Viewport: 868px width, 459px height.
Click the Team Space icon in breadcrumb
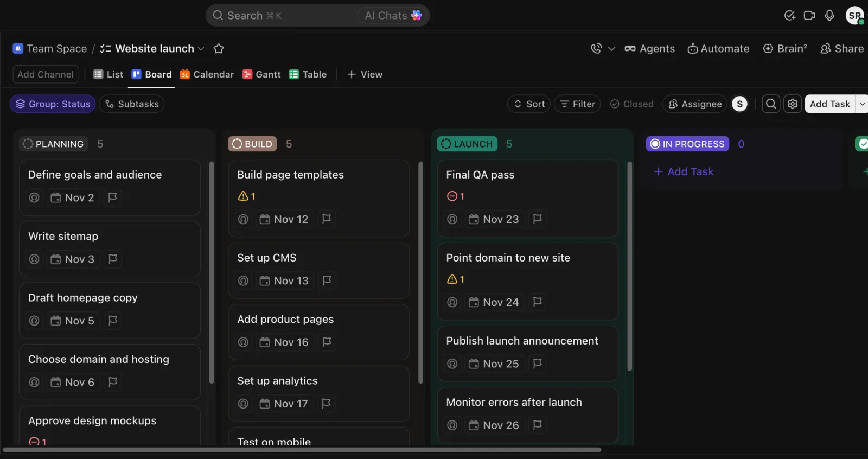pyautogui.click(x=18, y=49)
